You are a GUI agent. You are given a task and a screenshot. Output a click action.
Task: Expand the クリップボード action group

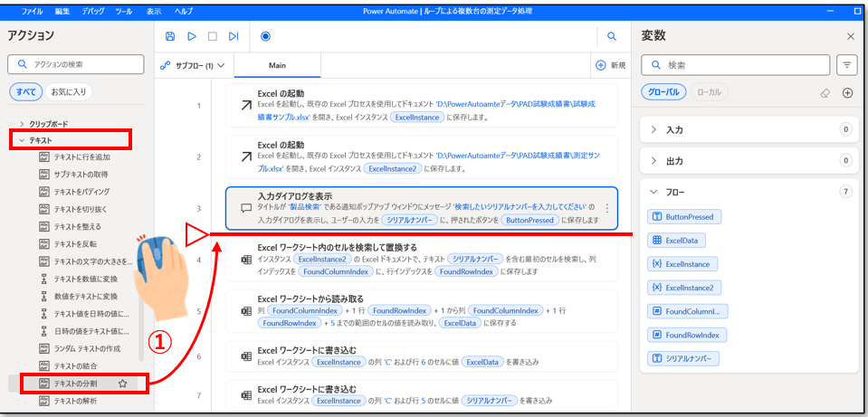tap(22, 124)
